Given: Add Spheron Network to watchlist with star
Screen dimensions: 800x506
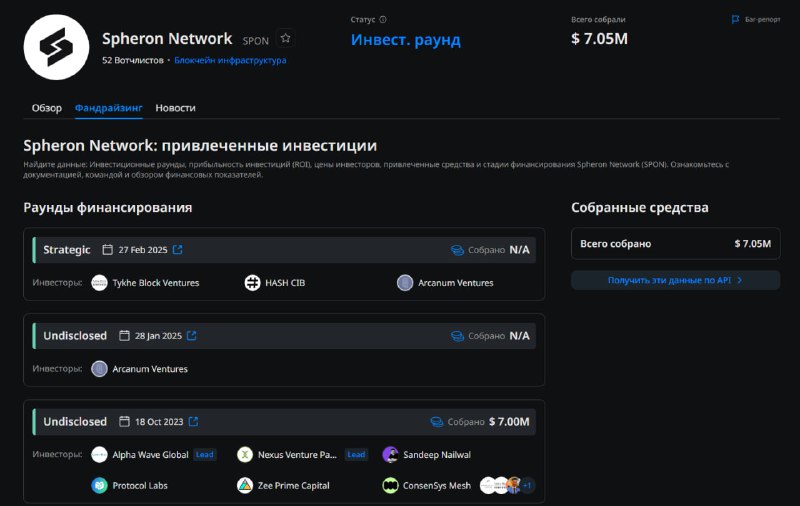Looking at the screenshot, I should 285,38.
